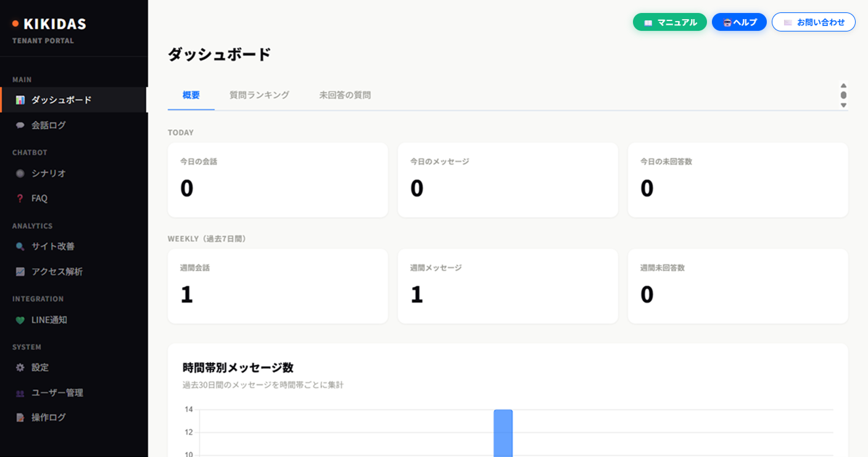Click the tab bar scrollbar thumb
This screenshot has width=868, height=457.
click(843, 95)
